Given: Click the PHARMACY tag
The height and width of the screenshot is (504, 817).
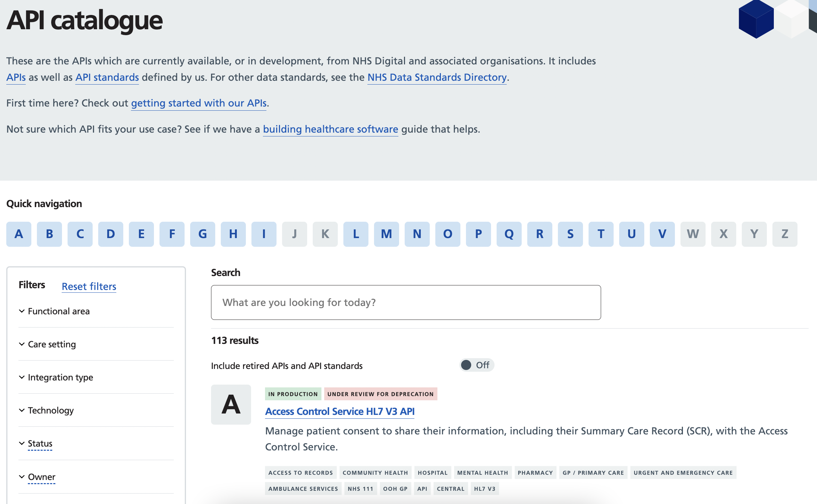Looking at the screenshot, I should (x=535, y=473).
